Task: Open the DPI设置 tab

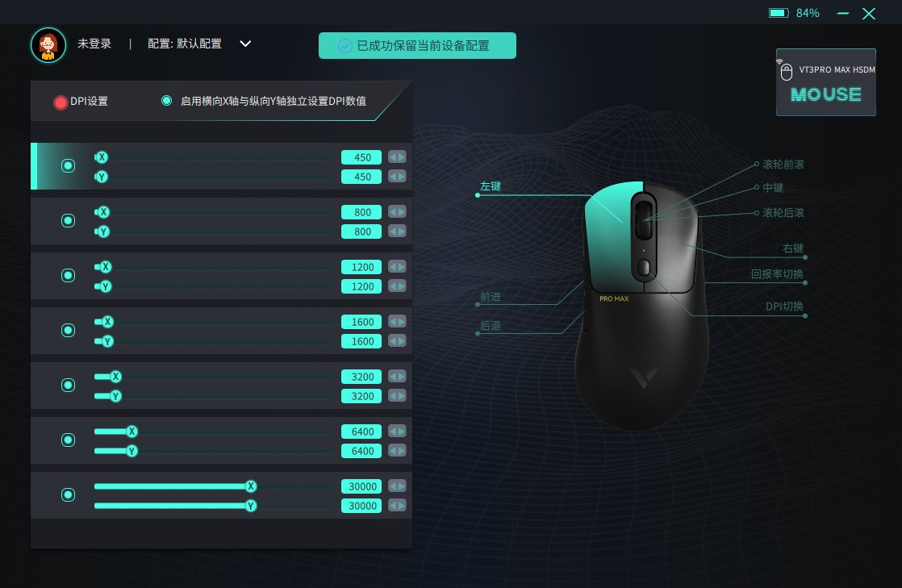Action: [90, 102]
